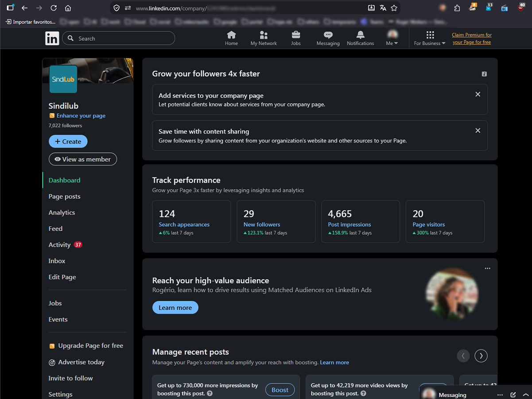Open Analytics in the sidebar
Image resolution: width=532 pixels, height=399 pixels.
(62, 213)
